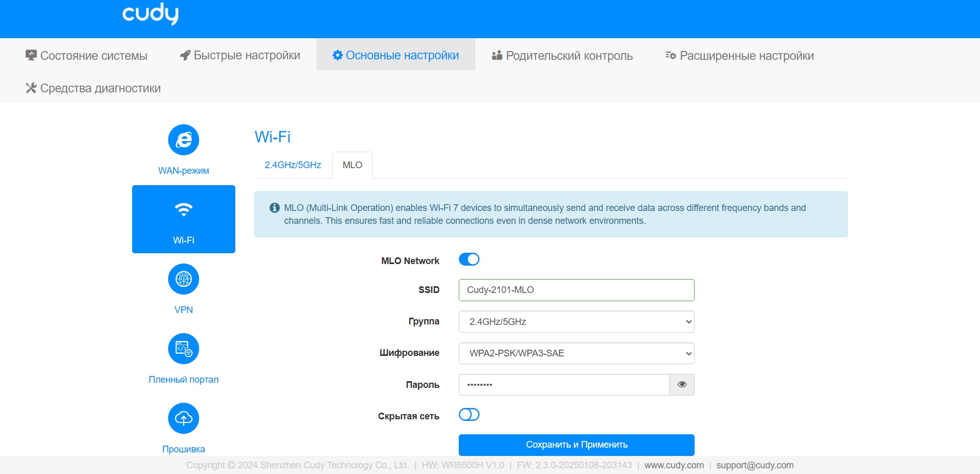The image size is (980, 474).
Task: Click the VPN label link
Action: 184,310
